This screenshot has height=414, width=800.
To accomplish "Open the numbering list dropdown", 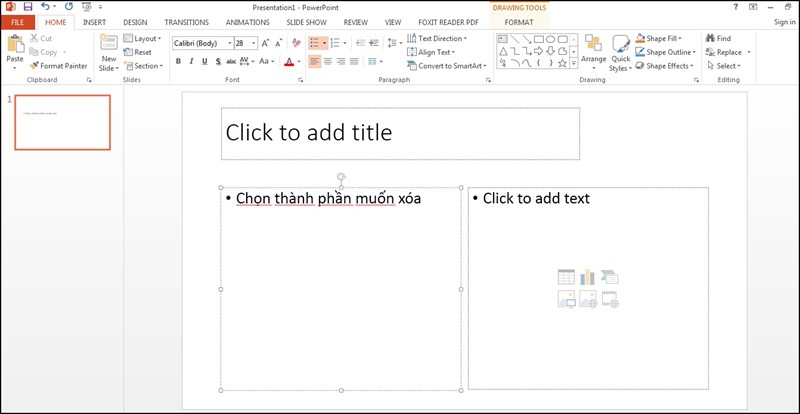I will coord(344,43).
